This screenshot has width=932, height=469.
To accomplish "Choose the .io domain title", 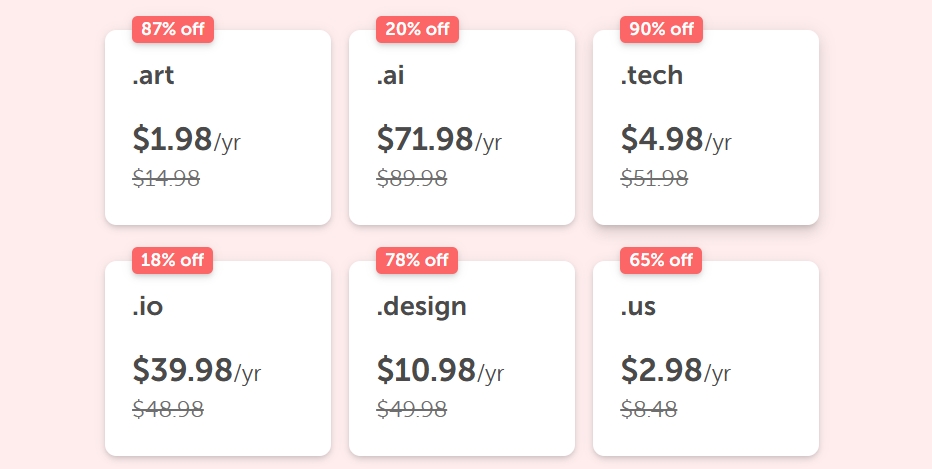I will click(x=147, y=306).
